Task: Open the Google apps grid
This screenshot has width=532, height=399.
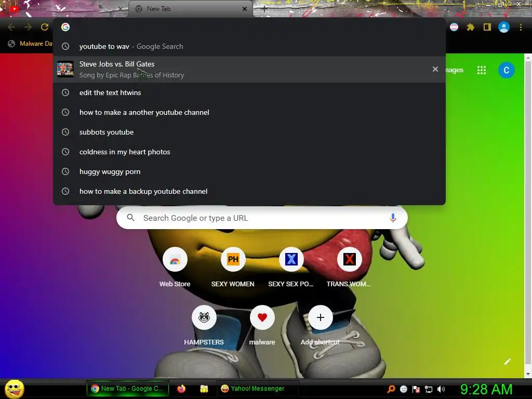Action: point(482,70)
